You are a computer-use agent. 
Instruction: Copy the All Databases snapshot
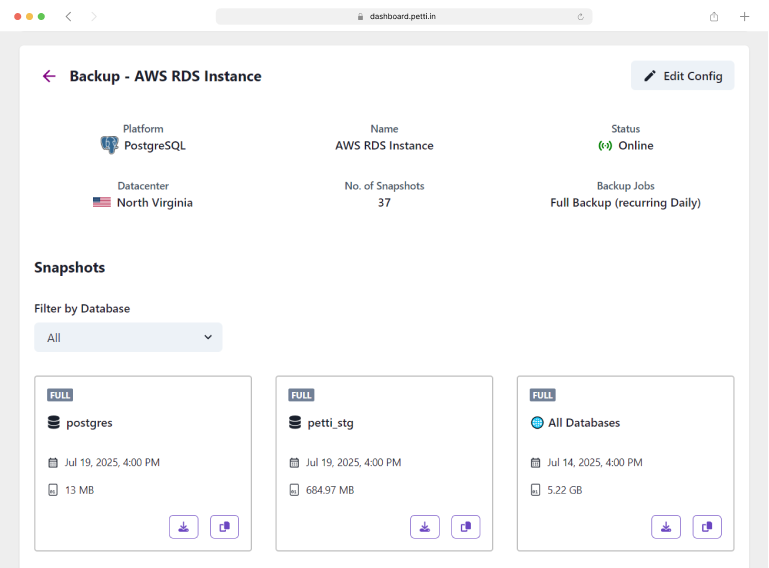tap(707, 527)
